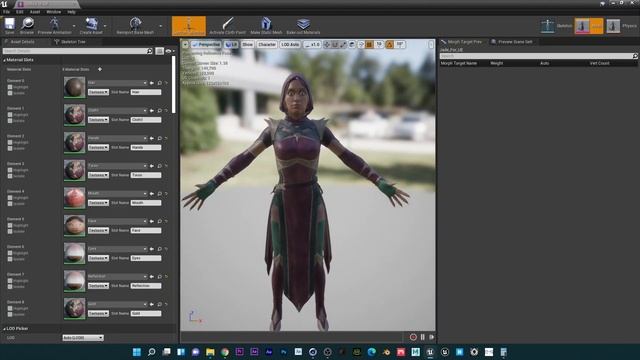The height and width of the screenshot is (360, 640).
Task: Click Windows Start button on taskbar
Action: coord(137,352)
